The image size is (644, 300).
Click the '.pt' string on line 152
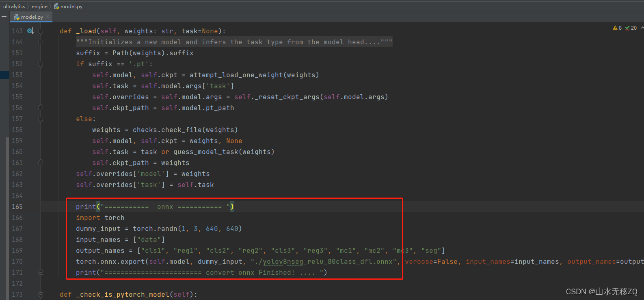tap(139, 64)
